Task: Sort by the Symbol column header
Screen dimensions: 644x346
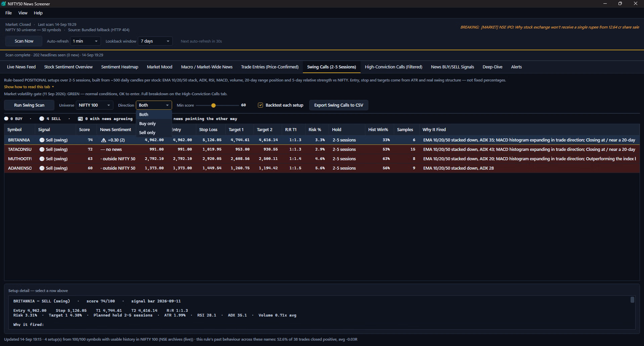Action: click(19, 130)
